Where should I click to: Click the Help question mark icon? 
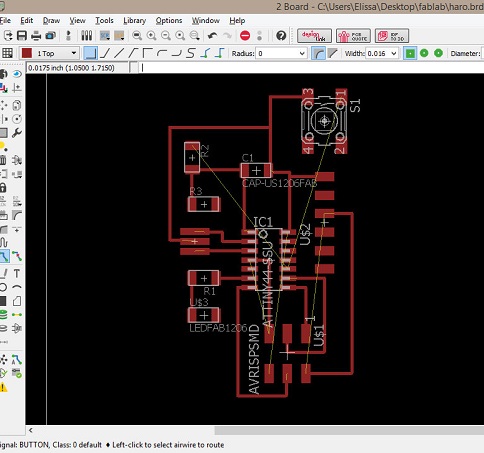281,35
